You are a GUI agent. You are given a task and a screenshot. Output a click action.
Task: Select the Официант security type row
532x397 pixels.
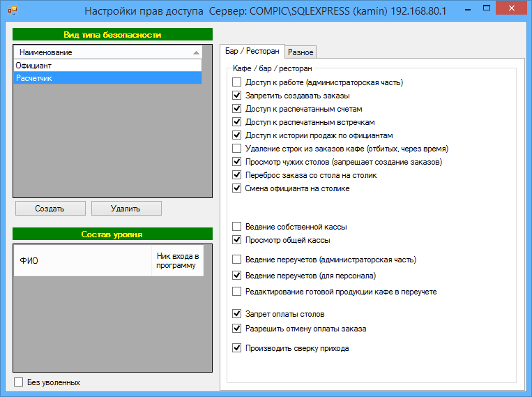click(x=107, y=66)
